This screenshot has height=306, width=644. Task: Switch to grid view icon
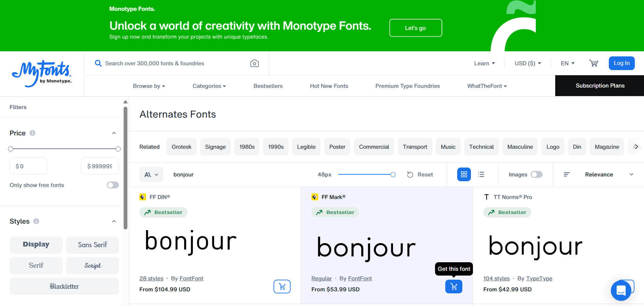464,174
